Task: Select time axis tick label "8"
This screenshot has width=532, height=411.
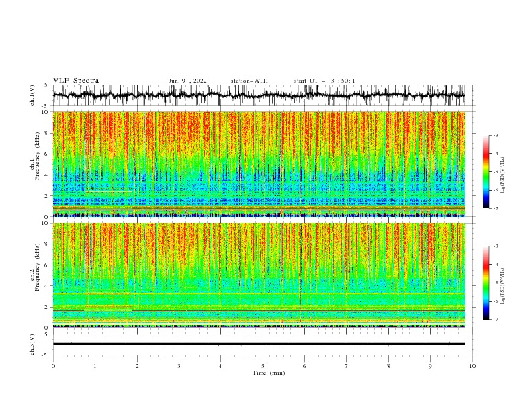Action: click(388, 366)
